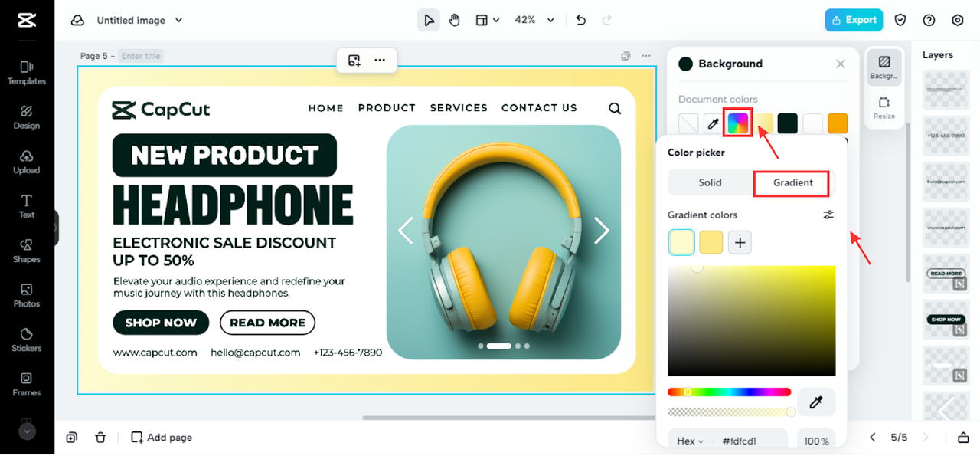Click the 100% opacity field
The image size is (980, 456).
[816, 441]
